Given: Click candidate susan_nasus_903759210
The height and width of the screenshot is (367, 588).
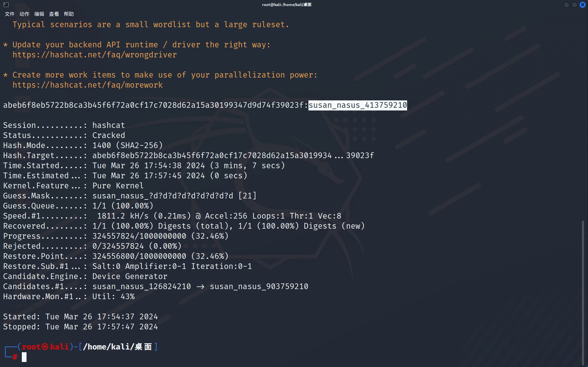Looking at the screenshot, I should [x=259, y=286].
